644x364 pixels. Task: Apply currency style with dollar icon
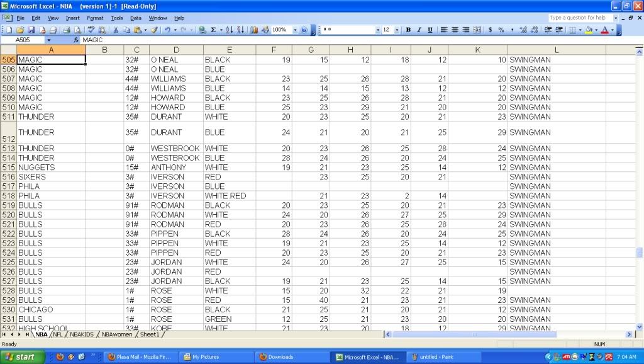tap(490, 30)
